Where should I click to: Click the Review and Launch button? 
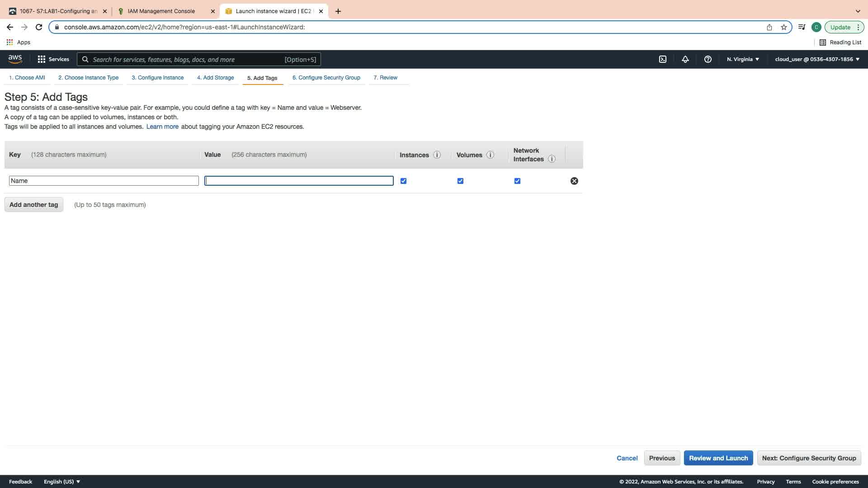(718, 458)
